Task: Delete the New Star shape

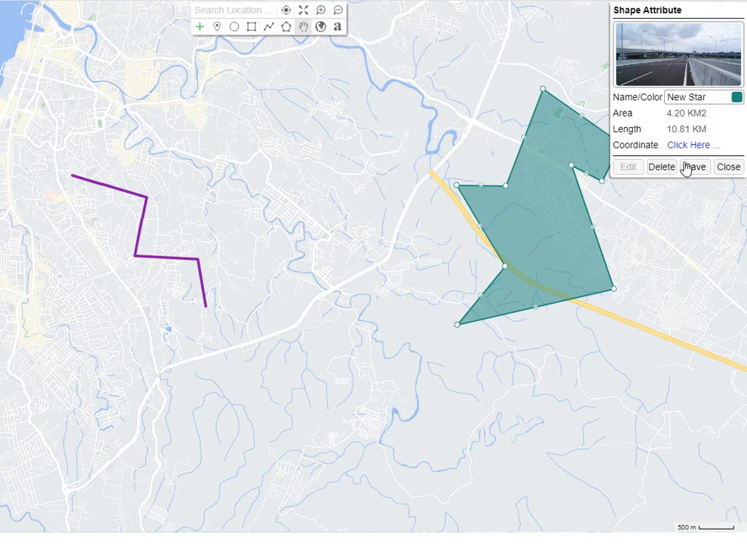Action: coord(661,167)
